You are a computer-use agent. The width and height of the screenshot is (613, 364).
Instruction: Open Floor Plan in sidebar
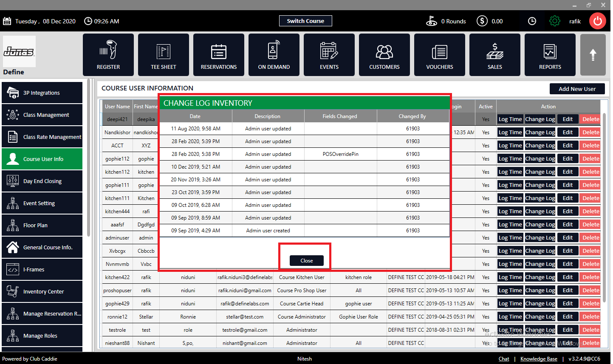(42, 225)
